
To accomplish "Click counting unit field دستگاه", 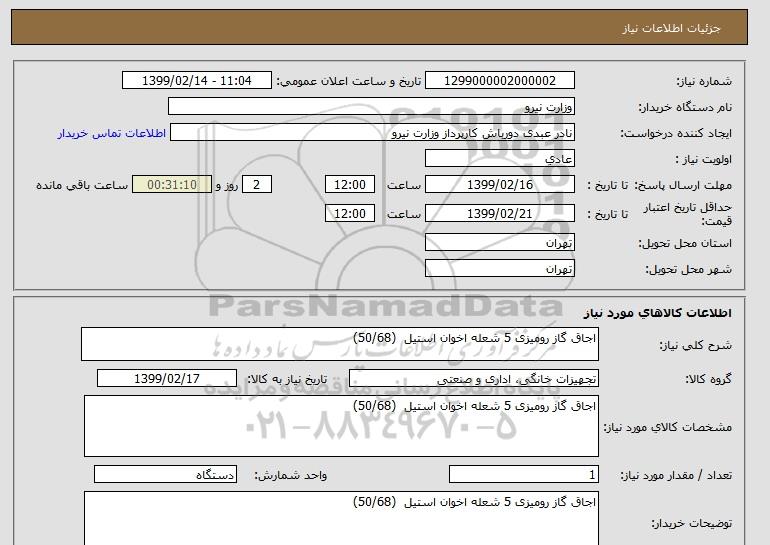I will [165, 474].
